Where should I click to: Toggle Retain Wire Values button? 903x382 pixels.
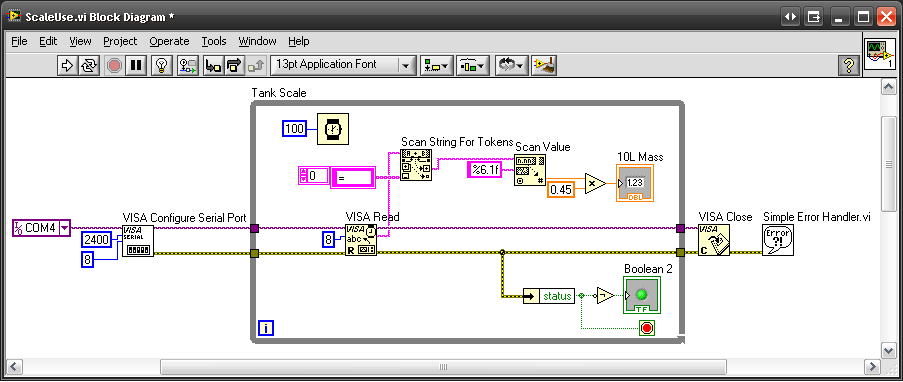(188, 65)
